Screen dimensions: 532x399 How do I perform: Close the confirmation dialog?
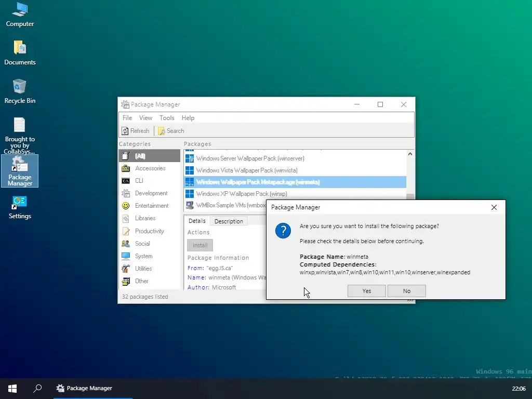pos(494,207)
